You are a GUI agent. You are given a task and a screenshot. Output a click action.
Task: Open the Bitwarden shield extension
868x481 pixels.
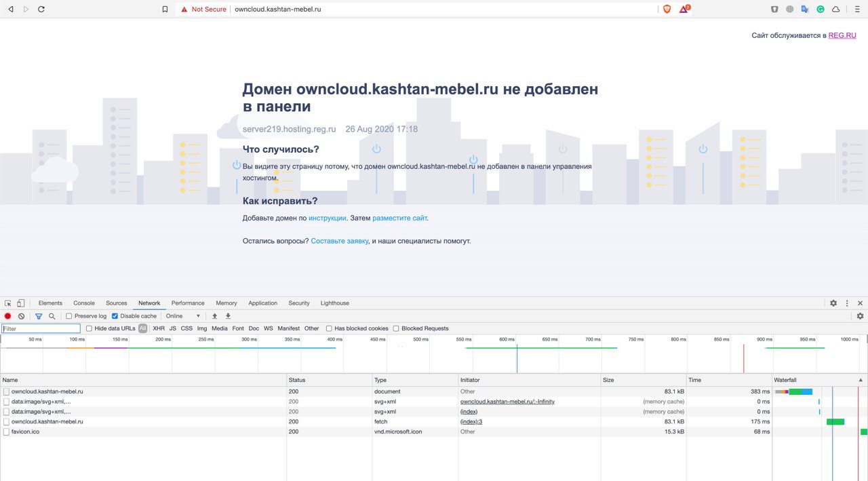coord(774,9)
